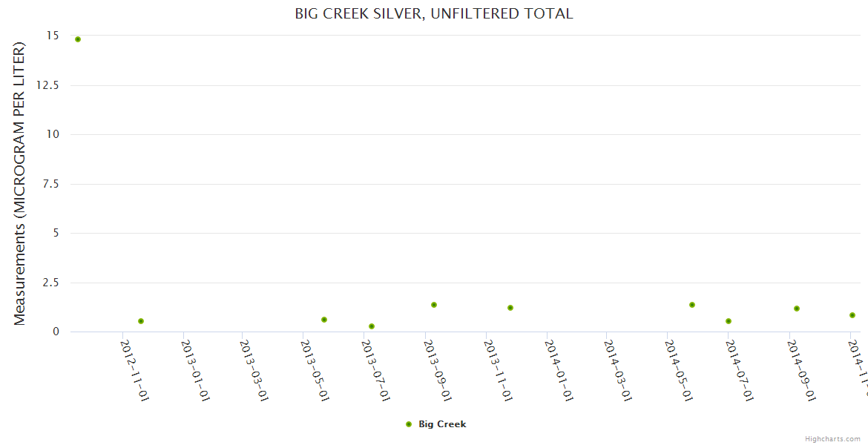
Task: Toggle Big Creek series via legend label
Action: click(442, 424)
